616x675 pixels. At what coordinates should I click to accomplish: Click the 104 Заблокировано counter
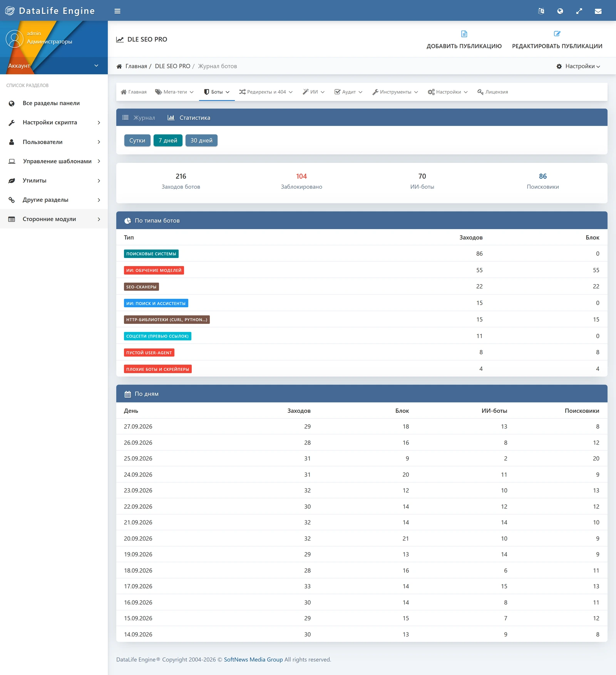pyautogui.click(x=301, y=181)
